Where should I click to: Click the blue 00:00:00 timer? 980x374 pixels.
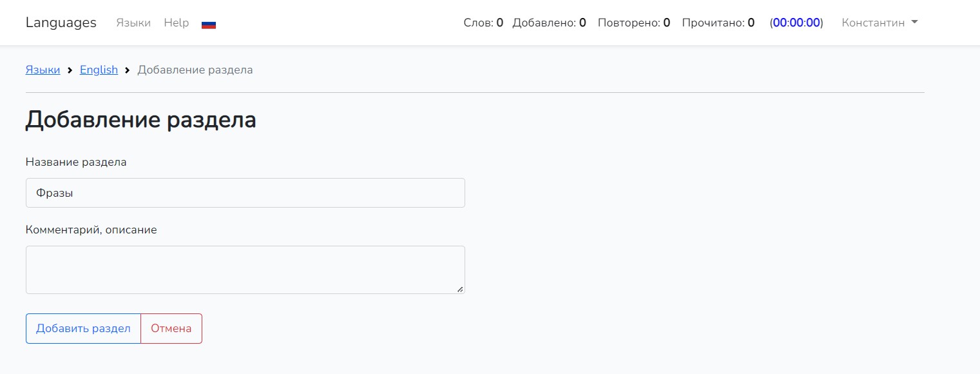tap(796, 23)
